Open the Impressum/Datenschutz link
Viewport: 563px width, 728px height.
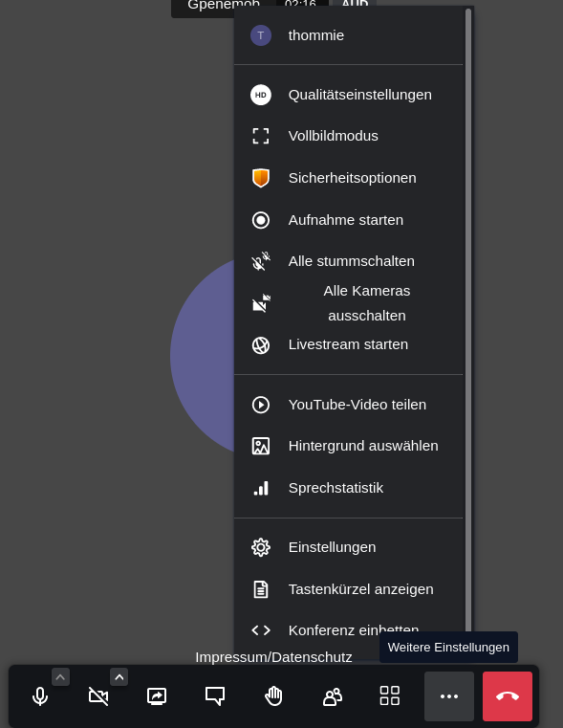(x=273, y=657)
